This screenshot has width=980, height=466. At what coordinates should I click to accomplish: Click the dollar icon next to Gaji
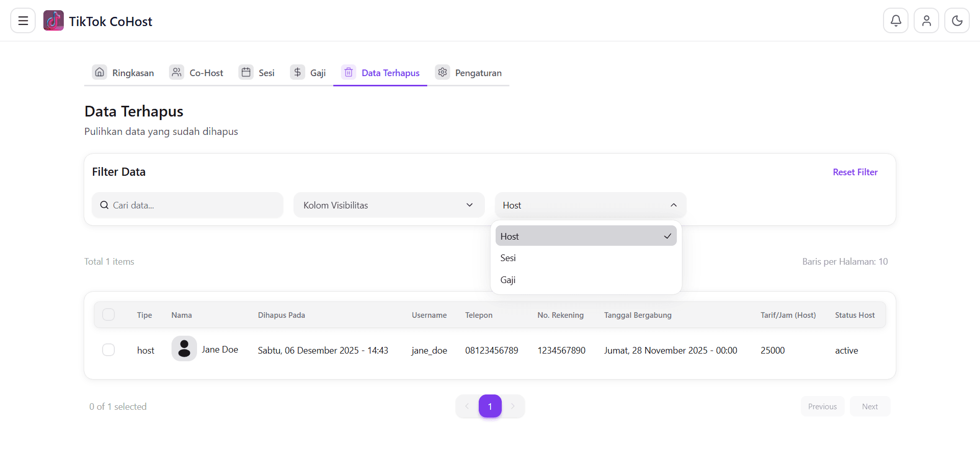(x=298, y=72)
